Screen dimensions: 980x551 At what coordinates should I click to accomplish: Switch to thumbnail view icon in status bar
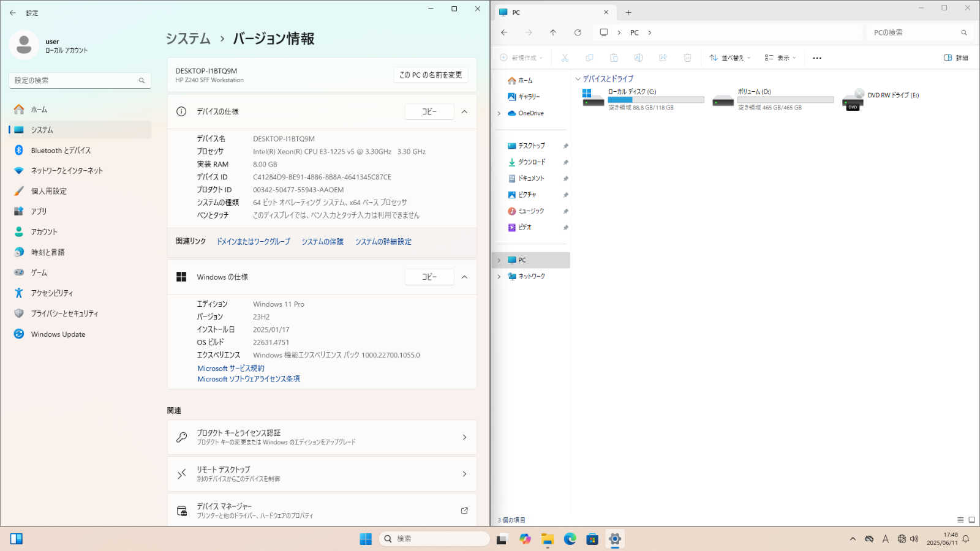click(971, 520)
